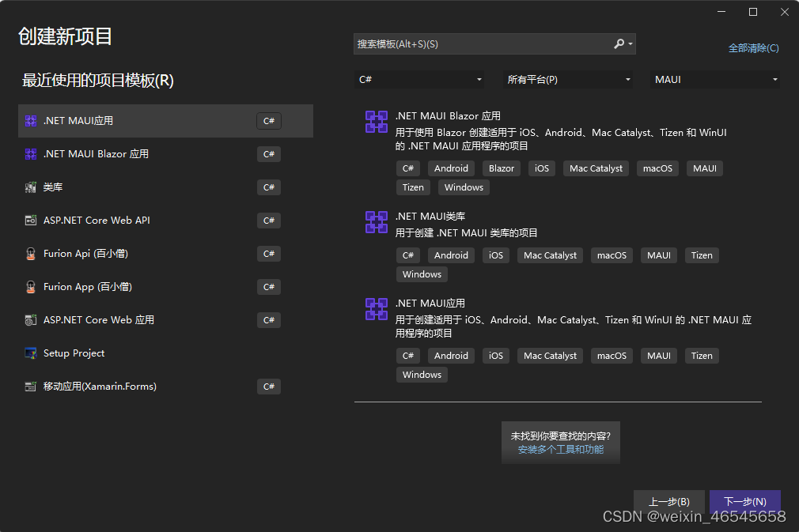Select ASP.NET Core Web API recent template
The image size is (799, 532).
tap(165, 220)
